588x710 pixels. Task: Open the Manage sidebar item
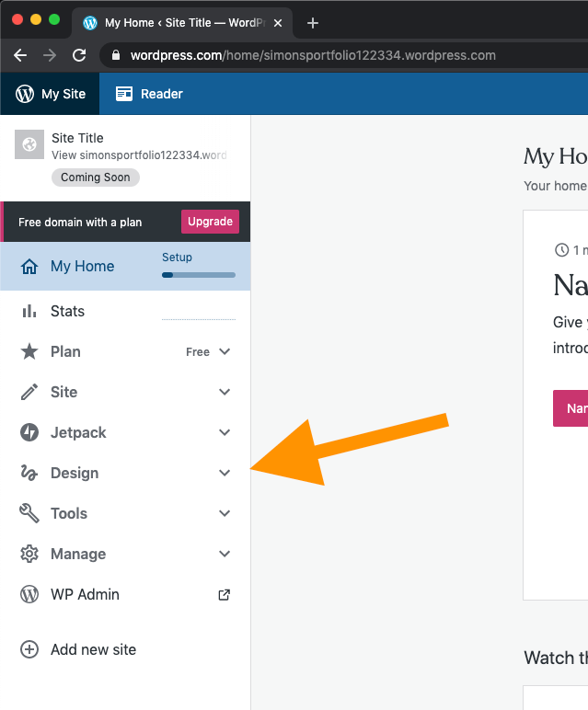coord(125,554)
